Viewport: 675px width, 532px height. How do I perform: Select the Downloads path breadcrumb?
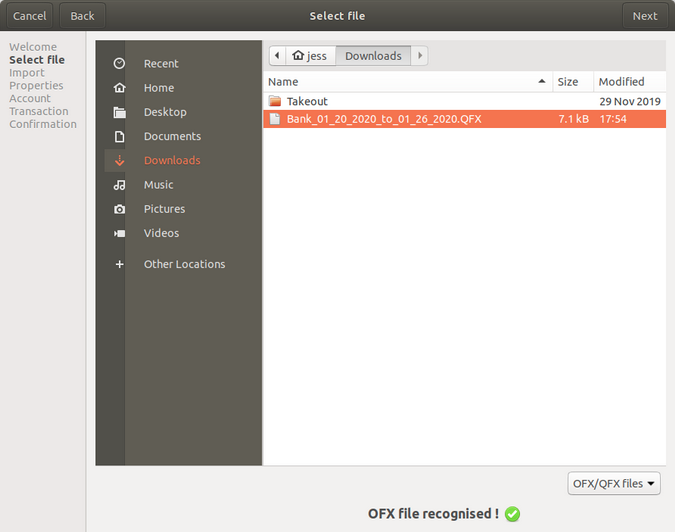click(x=373, y=56)
